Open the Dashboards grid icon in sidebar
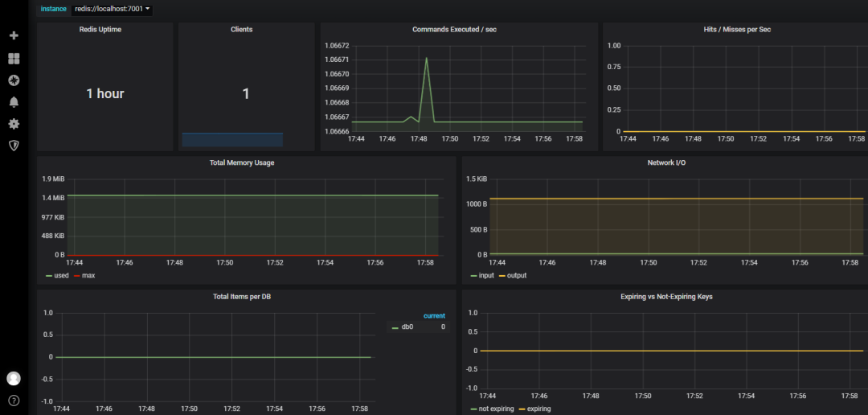 [x=14, y=59]
